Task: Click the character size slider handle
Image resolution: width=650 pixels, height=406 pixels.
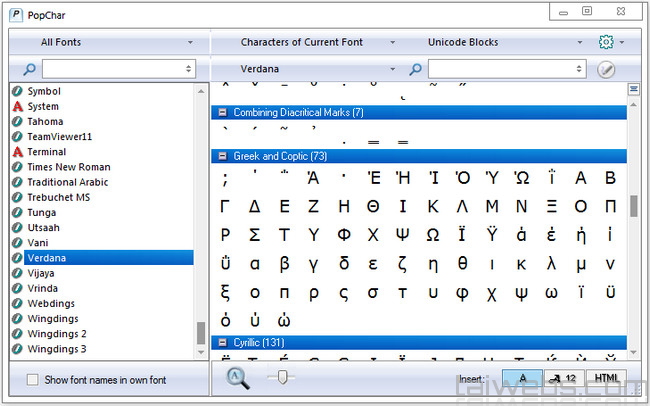Action: (x=283, y=377)
